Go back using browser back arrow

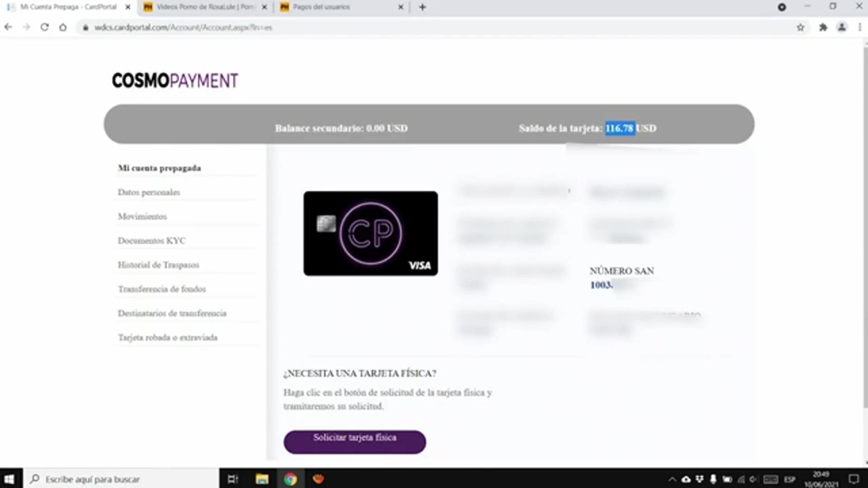point(8,27)
